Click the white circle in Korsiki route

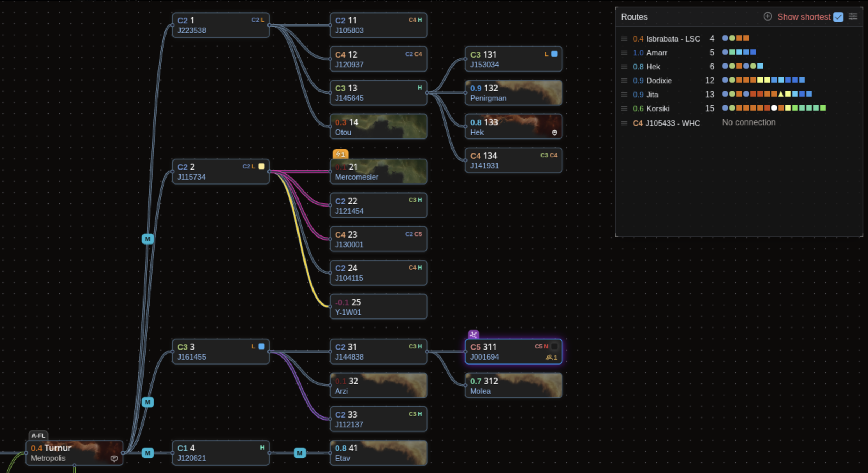point(774,108)
